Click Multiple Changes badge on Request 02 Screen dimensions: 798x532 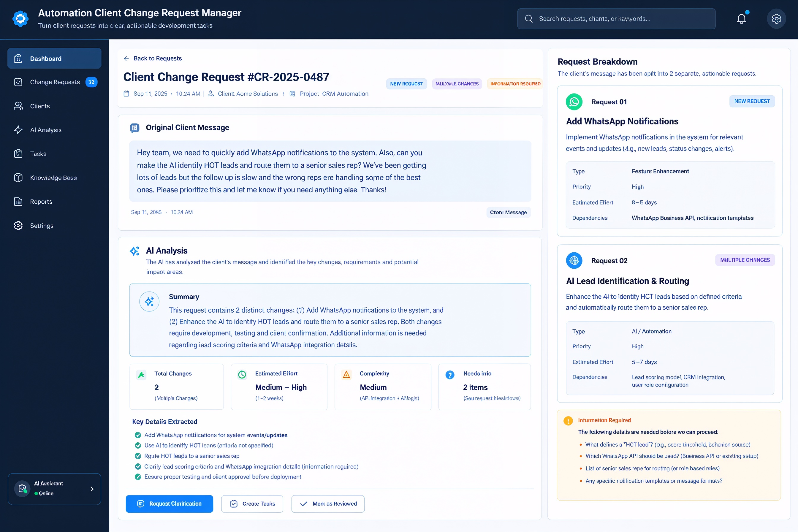[745, 260]
